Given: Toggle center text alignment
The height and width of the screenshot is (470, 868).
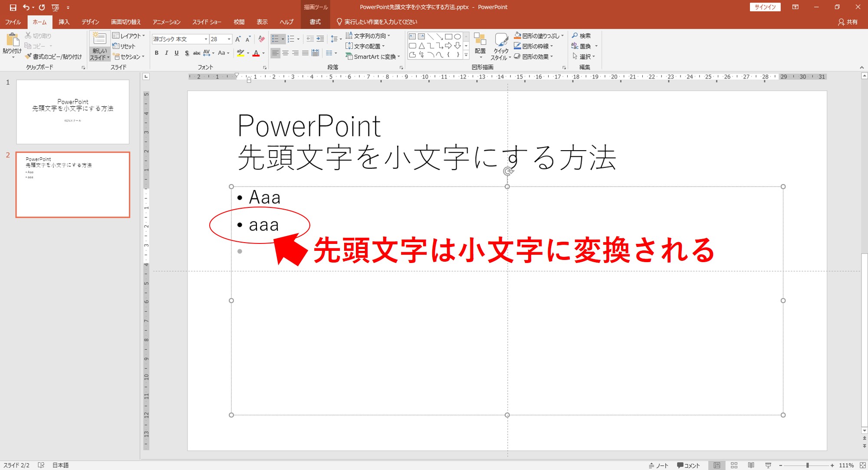Looking at the screenshot, I should pyautogui.click(x=285, y=53).
